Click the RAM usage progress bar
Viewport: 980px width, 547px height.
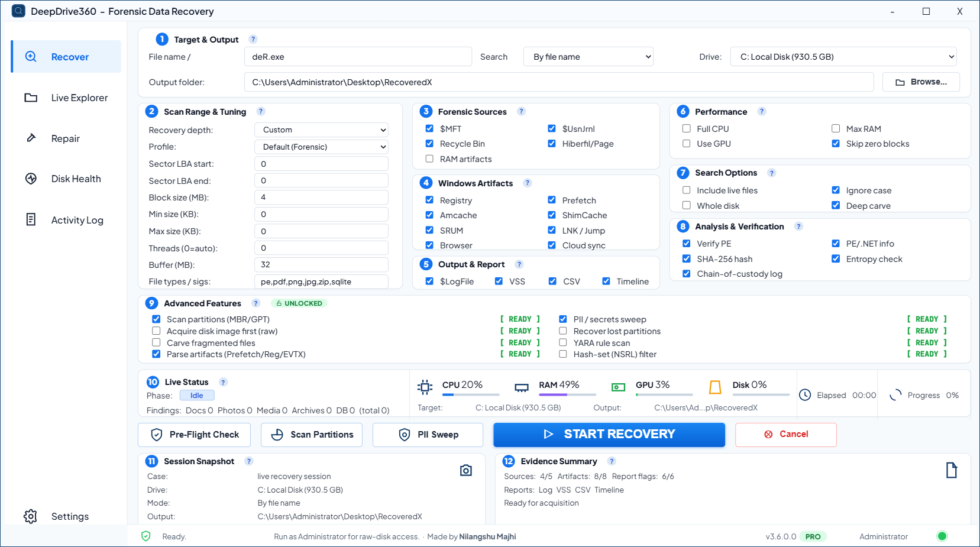click(568, 394)
